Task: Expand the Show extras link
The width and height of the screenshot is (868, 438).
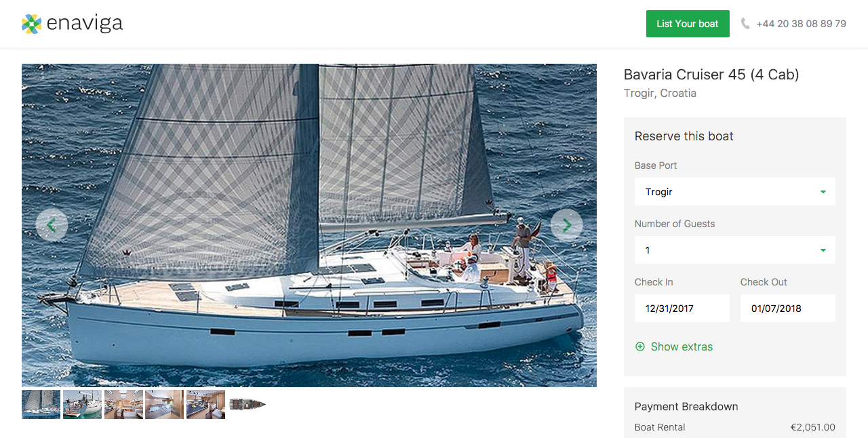Action: 682,346
